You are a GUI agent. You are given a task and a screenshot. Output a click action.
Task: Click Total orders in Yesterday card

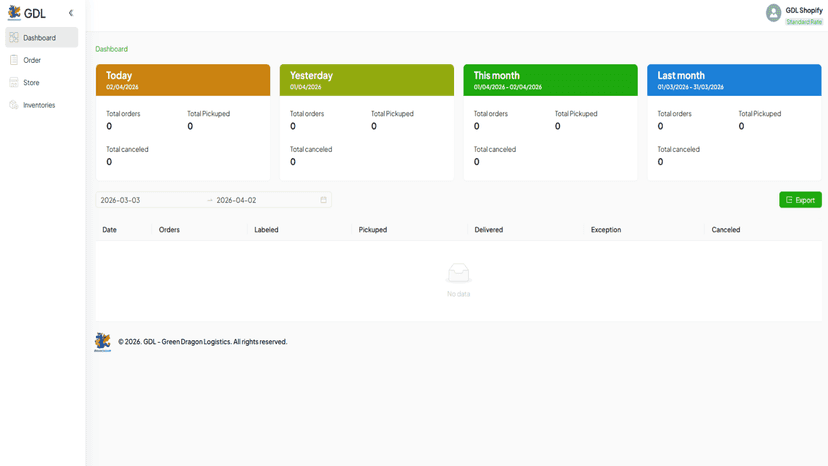pyautogui.click(x=307, y=114)
